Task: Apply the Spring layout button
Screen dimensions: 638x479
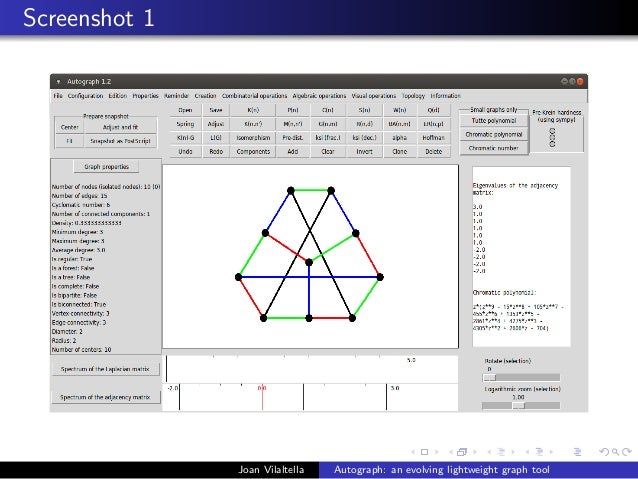Action: [x=185, y=124]
